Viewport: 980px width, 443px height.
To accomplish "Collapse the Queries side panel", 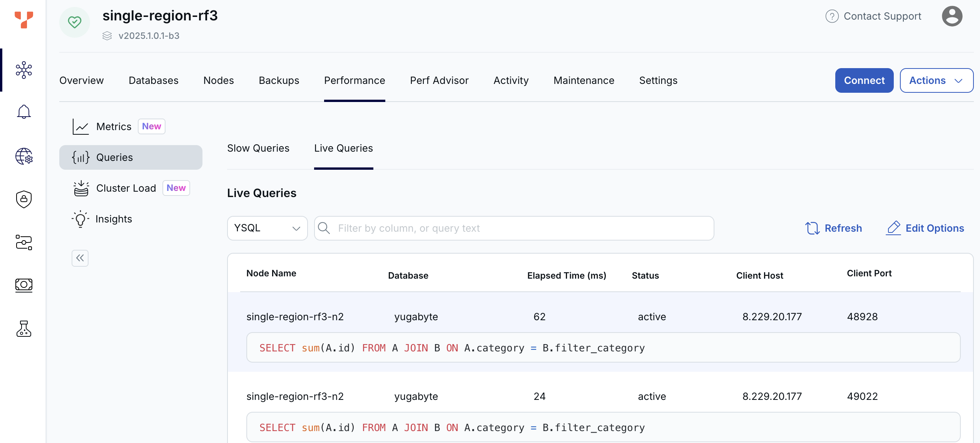I will pyautogui.click(x=80, y=258).
